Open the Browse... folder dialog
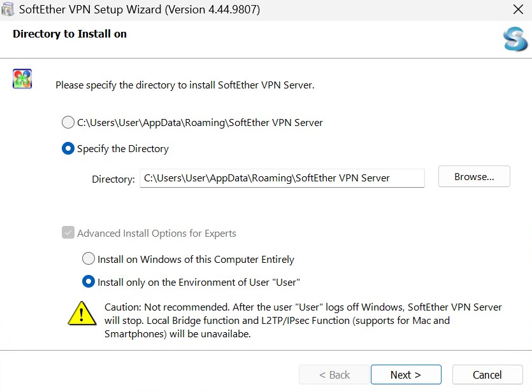Image resolution: width=532 pixels, height=392 pixels. click(x=474, y=177)
